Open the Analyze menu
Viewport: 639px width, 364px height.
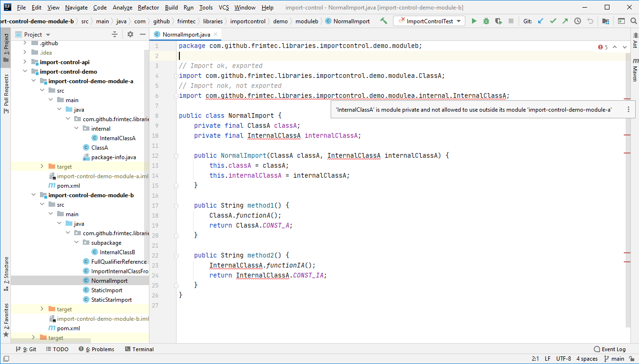coord(123,8)
